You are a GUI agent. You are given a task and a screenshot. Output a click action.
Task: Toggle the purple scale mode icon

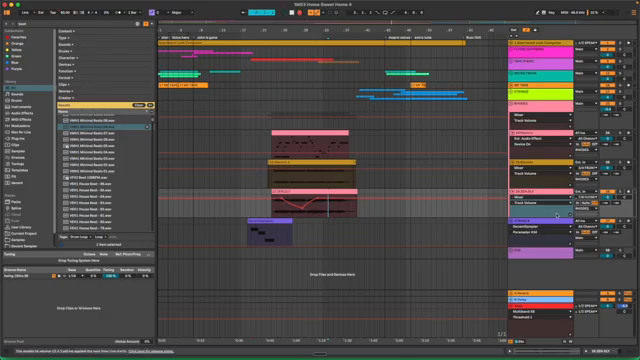[151, 13]
